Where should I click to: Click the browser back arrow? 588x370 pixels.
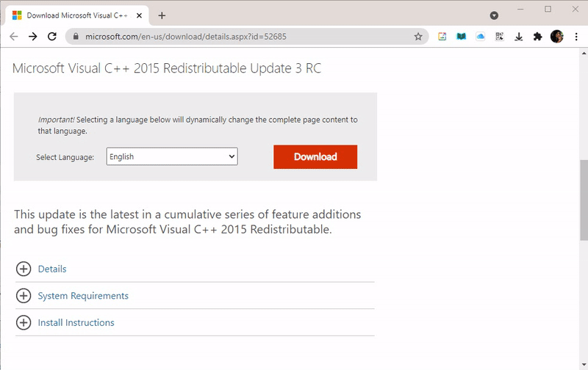14,37
